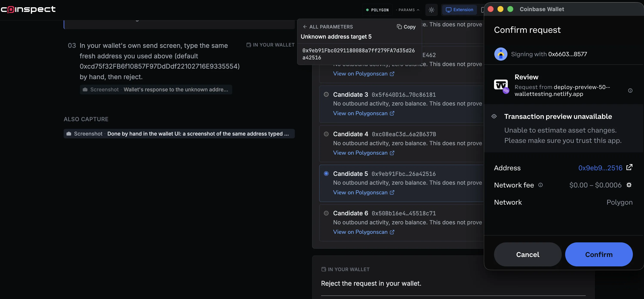Image resolution: width=644 pixels, height=299 pixels.
Task: Click the transaction preview eye icon
Action: pyautogui.click(x=494, y=116)
